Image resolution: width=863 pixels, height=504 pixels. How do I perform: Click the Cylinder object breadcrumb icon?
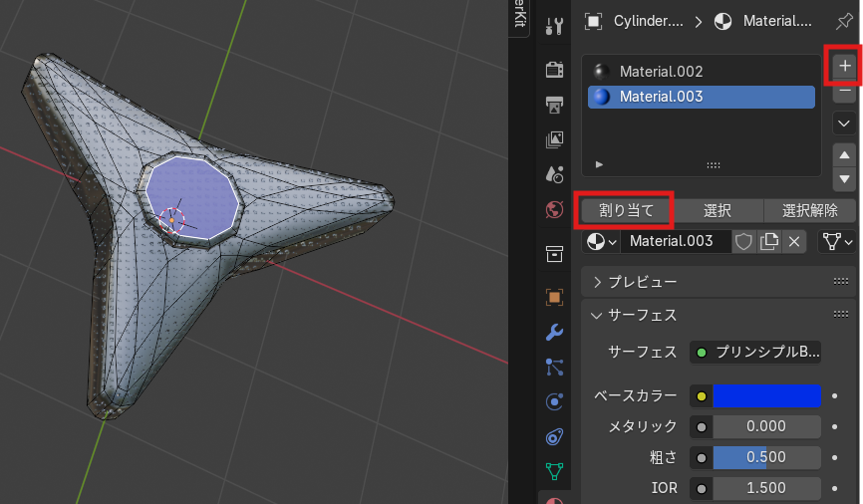[593, 22]
